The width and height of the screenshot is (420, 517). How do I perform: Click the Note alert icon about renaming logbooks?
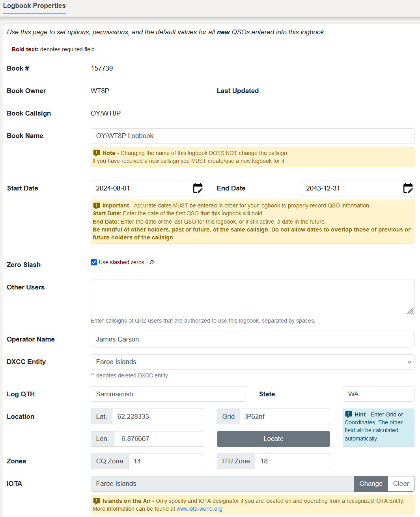pyautogui.click(x=96, y=153)
